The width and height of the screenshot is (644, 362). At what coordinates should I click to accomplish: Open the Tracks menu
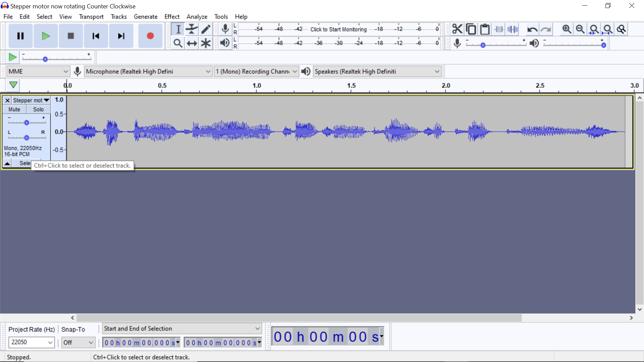(119, 16)
